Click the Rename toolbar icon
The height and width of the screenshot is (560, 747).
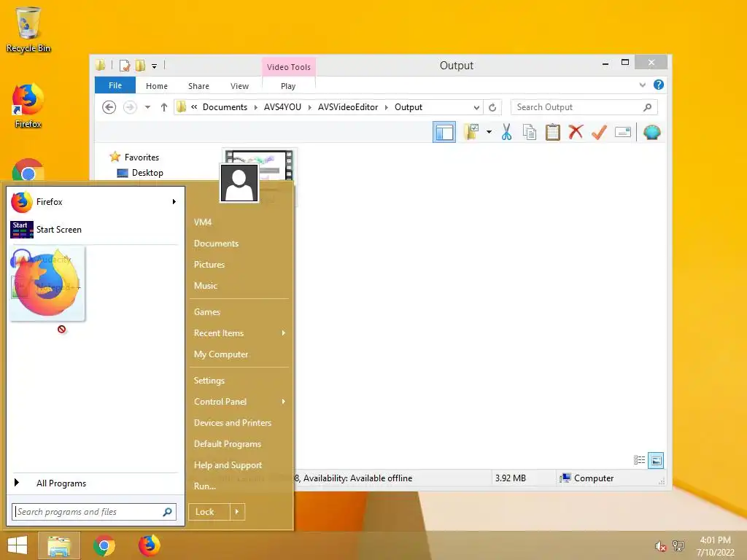[x=623, y=132]
